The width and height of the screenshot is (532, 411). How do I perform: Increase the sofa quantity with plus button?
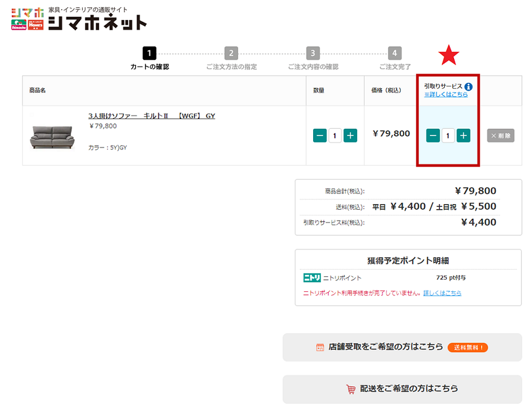click(x=350, y=136)
